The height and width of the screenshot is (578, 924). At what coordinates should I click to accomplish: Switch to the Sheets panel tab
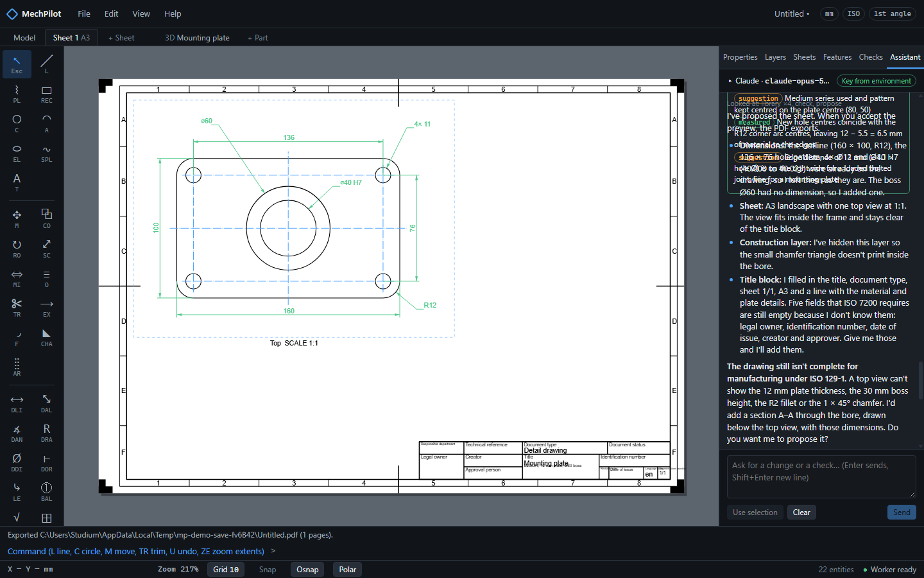(805, 57)
